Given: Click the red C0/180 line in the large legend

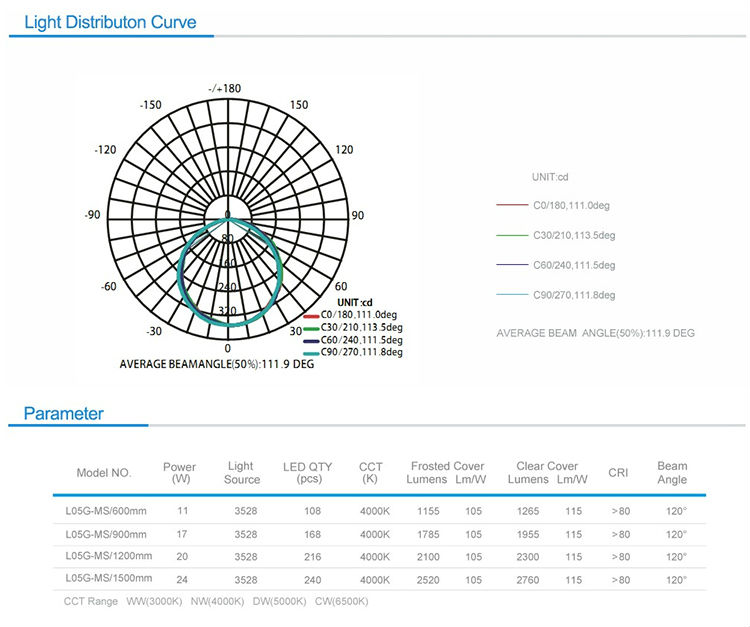Looking at the screenshot, I should (514, 205).
